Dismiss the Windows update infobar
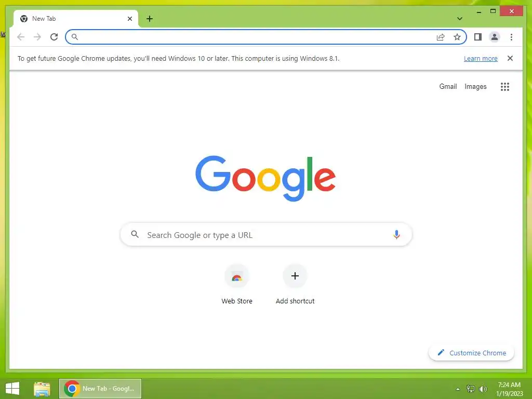 click(510, 58)
